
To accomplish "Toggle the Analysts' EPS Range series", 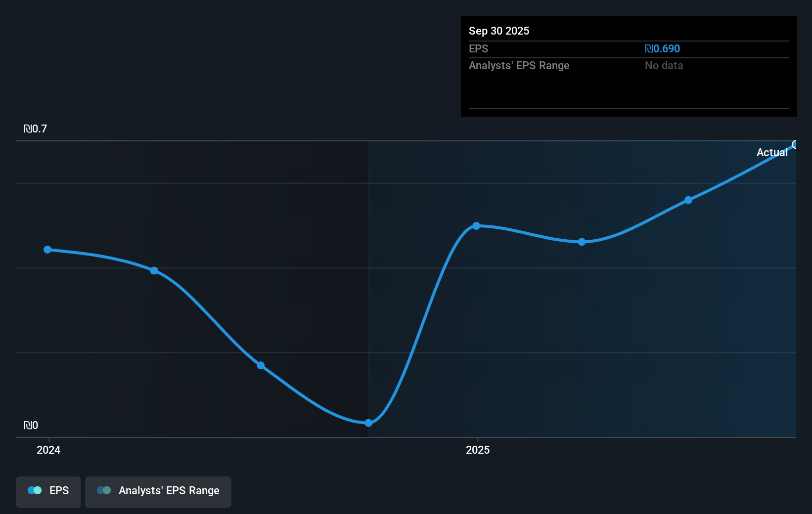I will coord(158,491).
